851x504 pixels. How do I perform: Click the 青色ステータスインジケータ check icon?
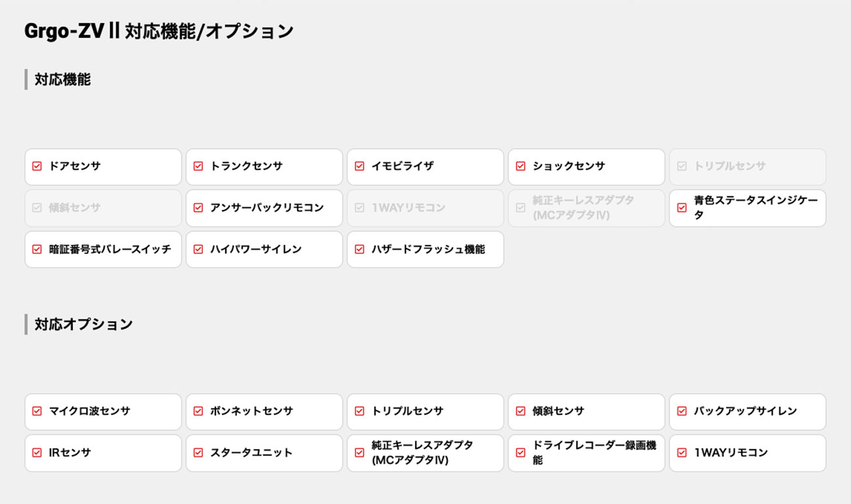pos(681,207)
